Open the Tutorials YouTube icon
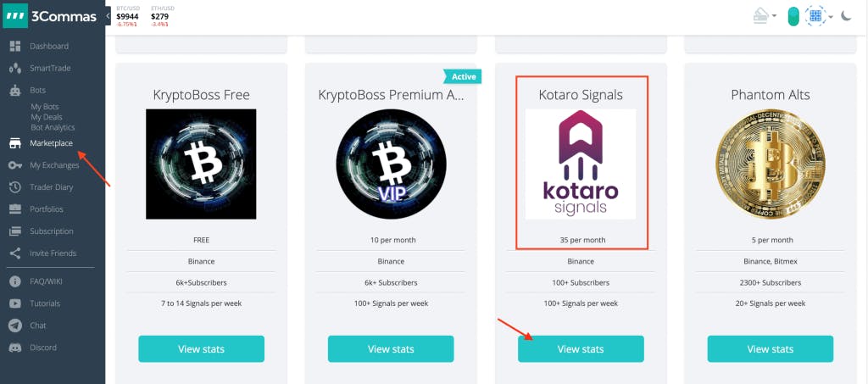868x384 pixels. 14,303
